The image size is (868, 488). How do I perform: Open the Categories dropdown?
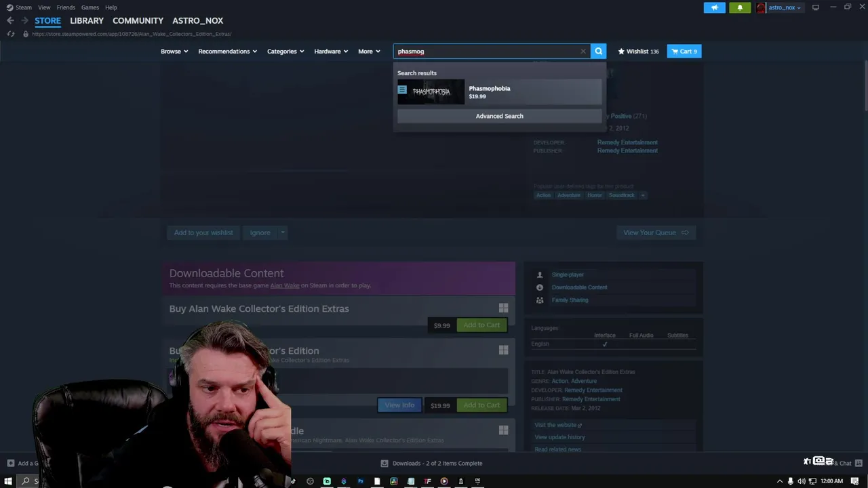285,52
